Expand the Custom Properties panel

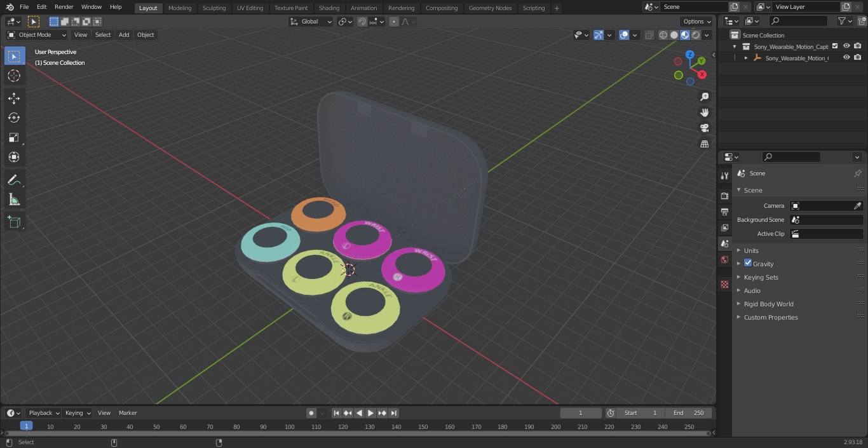pos(771,317)
